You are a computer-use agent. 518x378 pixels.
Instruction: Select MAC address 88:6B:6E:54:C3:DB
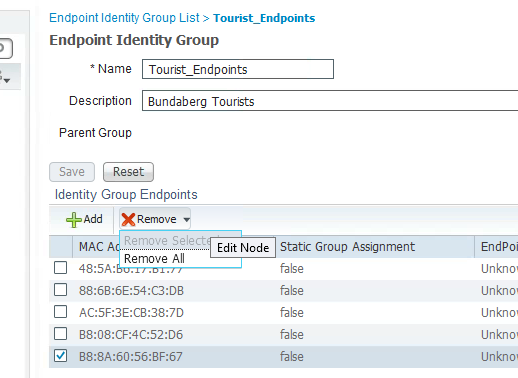[x=131, y=291]
